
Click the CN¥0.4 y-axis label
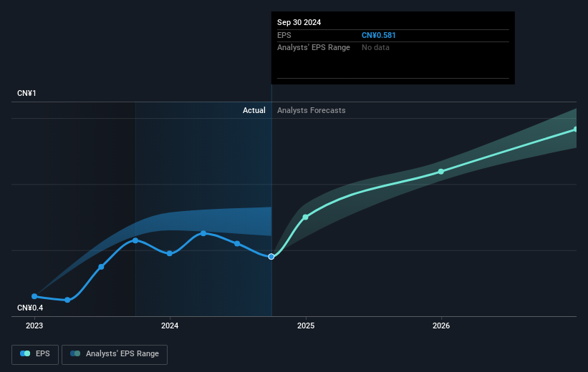pos(30,308)
